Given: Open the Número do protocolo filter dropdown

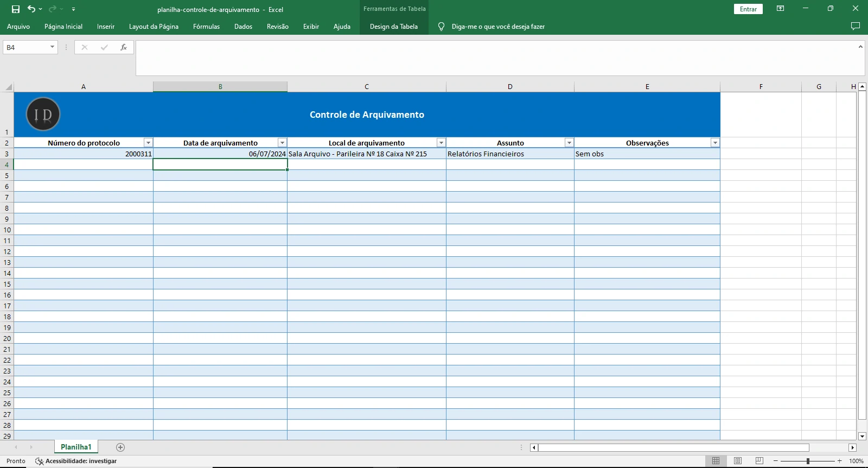Looking at the screenshot, I should click(148, 143).
